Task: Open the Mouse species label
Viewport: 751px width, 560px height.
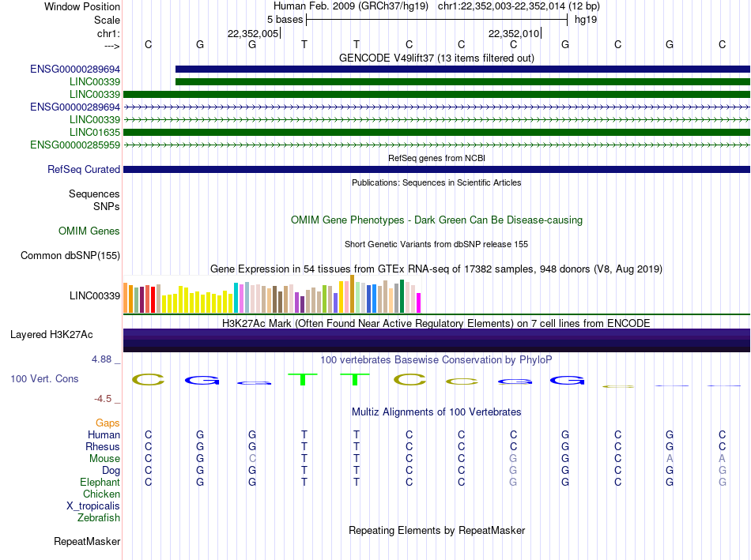Action: pos(105,459)
